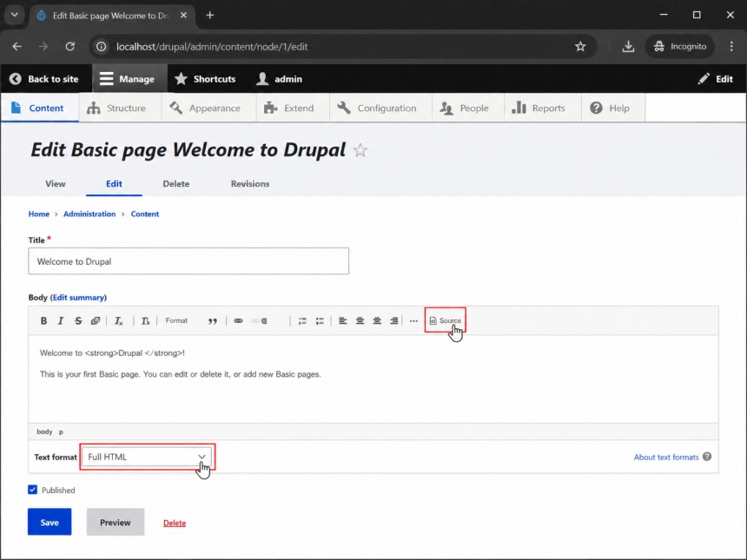The width and height of the screenshot is (747, 560).
Task: Reload the page in the browser
Action: click(x=70, y=47)
